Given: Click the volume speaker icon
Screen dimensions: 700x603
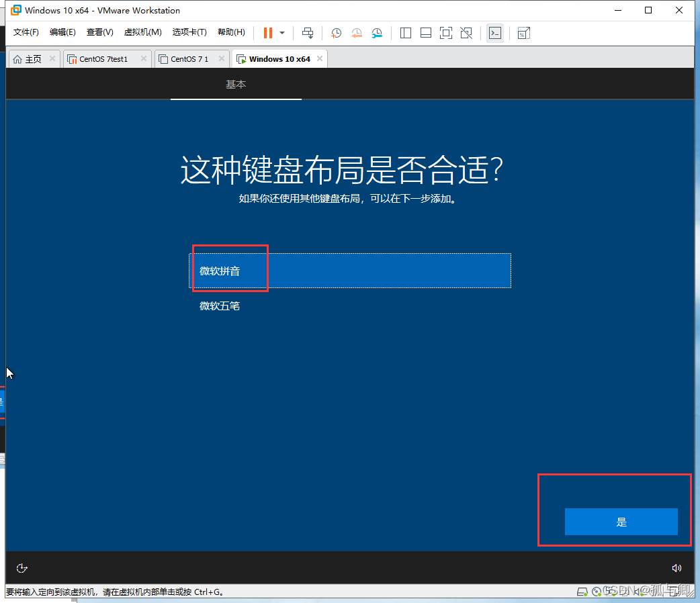Looking at the screenshot, I should (676, 567).
